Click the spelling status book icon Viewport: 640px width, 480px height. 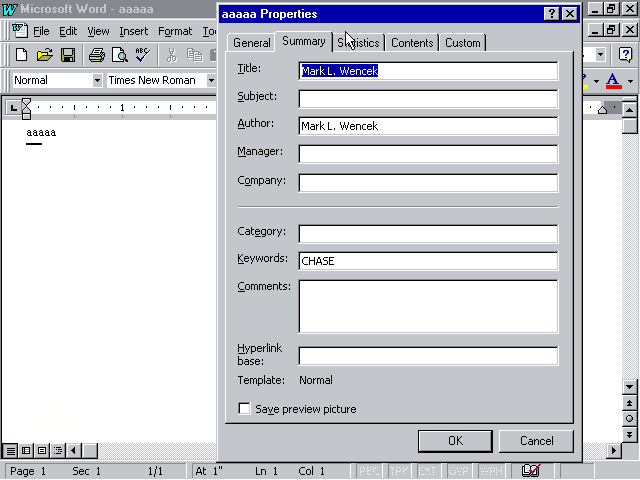coord(531,471)
